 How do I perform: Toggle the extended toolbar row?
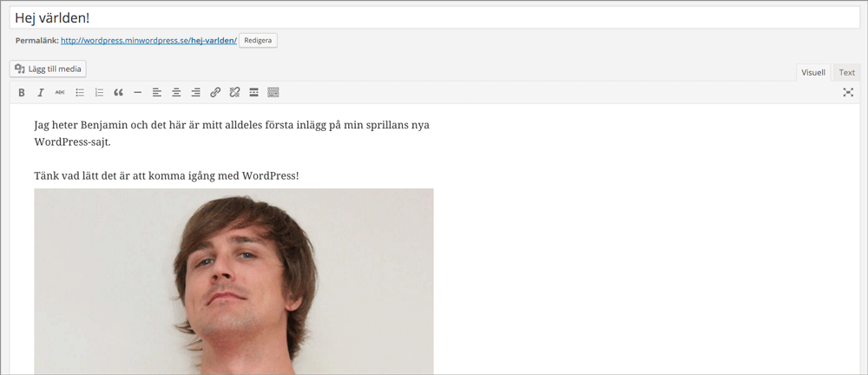pos(273,93)
